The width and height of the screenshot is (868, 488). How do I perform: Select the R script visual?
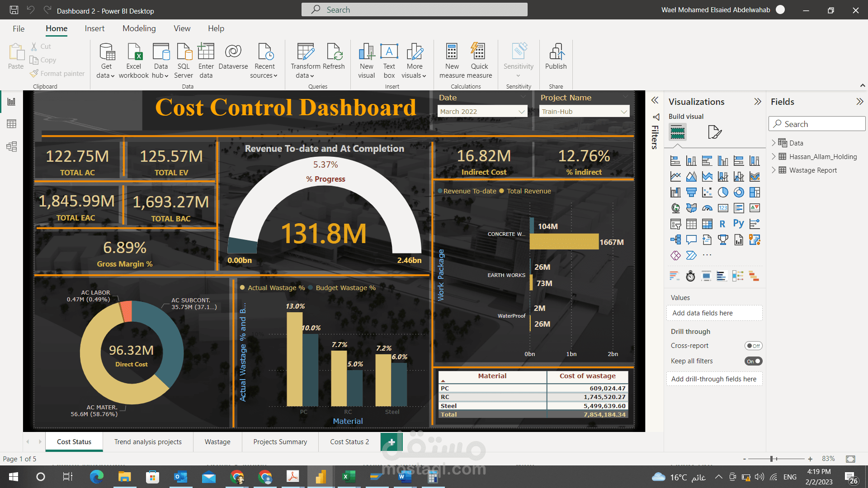pos(723,224)
